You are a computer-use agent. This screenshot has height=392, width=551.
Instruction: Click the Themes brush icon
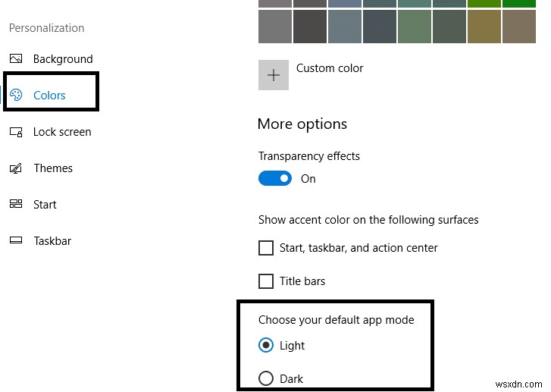point(16,168)
